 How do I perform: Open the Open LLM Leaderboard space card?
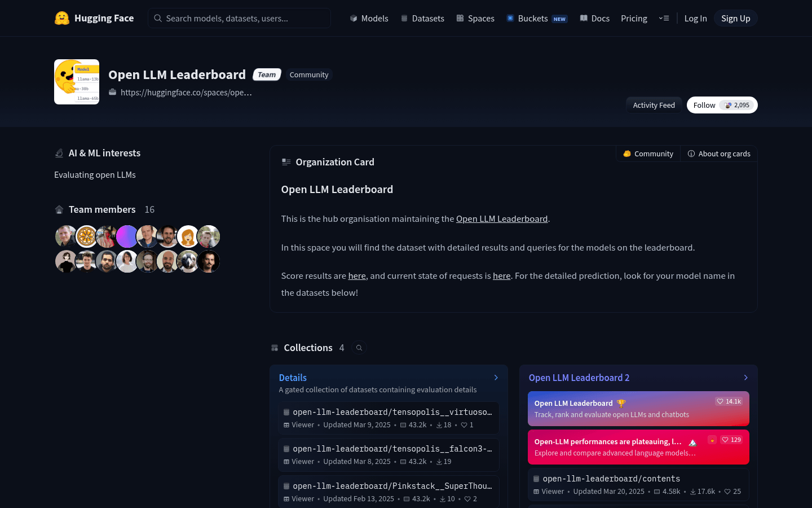pos(638,409)
